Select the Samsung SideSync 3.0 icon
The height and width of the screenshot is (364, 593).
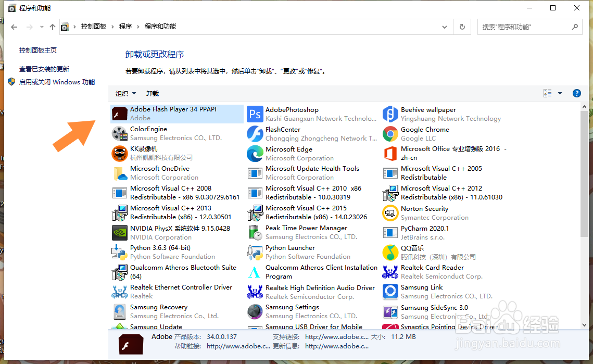pyautogui.click(x=390, y=312)
